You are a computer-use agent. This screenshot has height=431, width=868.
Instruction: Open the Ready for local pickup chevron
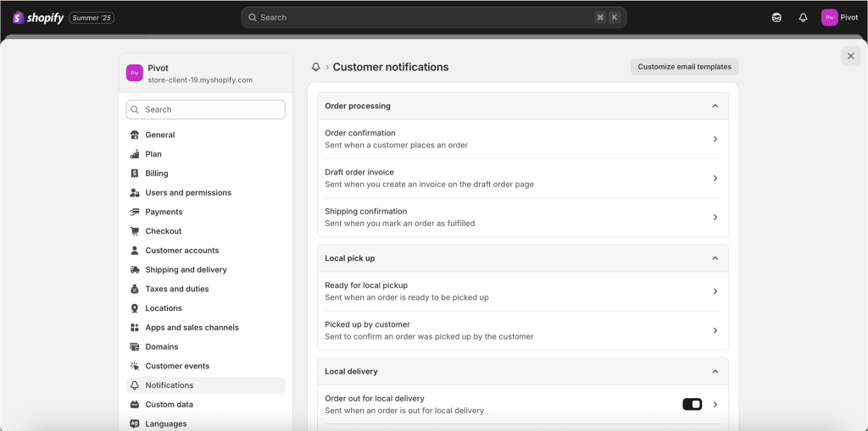pos(715,291)
